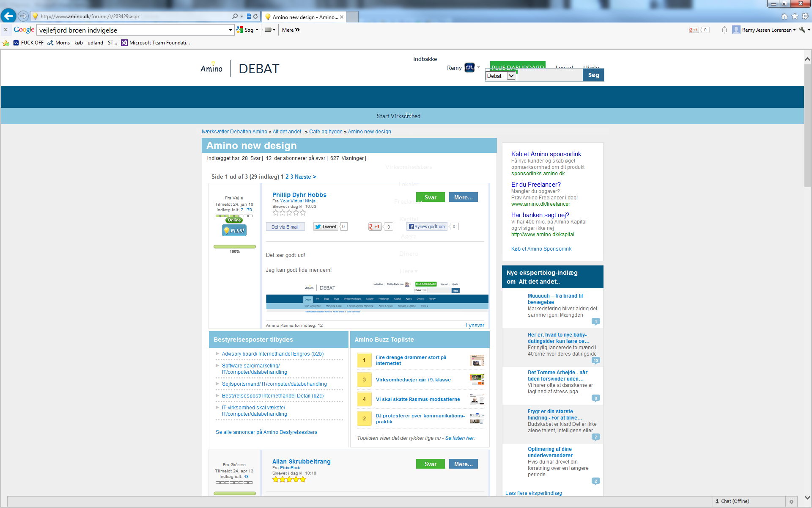This screenshot has height=508, width=812.
Task: Open Virksomhedsejer går i 9. klasse
Action: [413, 380]
